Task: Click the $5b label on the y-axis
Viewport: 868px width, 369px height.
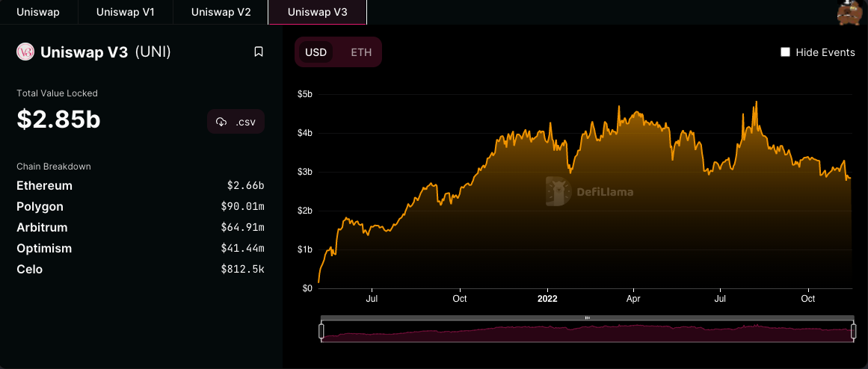Action: (305, 94)
